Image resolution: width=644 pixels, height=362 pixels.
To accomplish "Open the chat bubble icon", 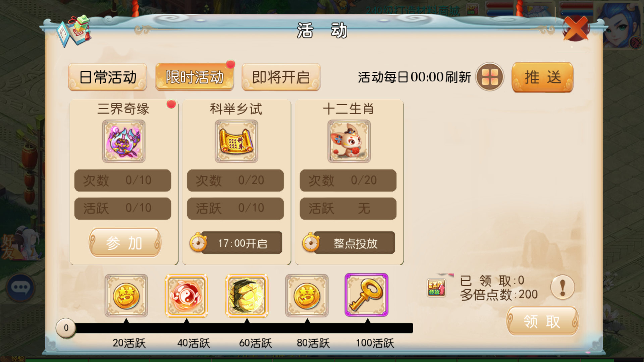I will [x=21, y=287].
